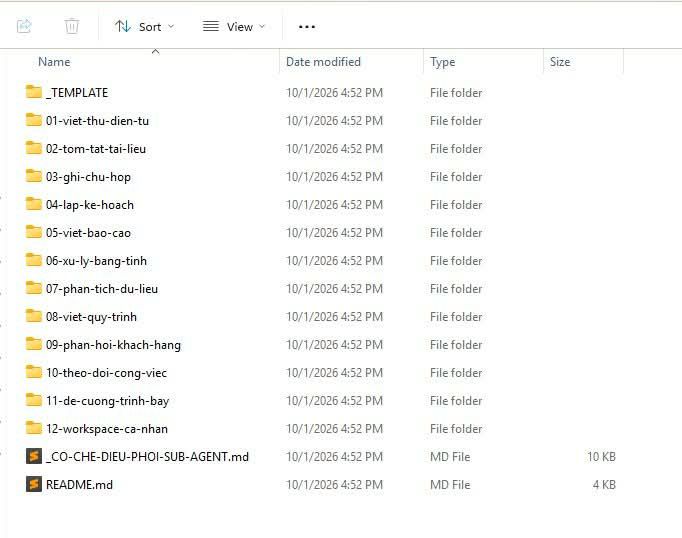Sort by the Size column header

click(560, 62)
